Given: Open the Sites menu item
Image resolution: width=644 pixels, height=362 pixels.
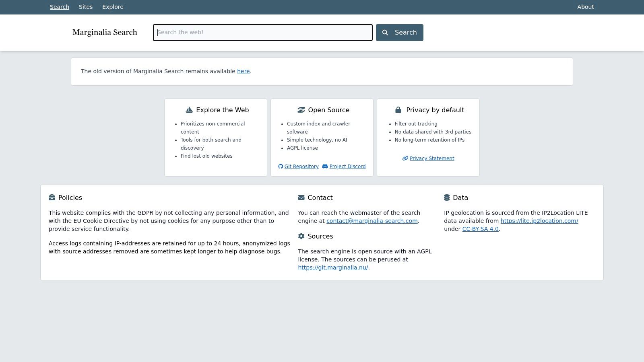Looking at the screenshot, I should 86,7.
